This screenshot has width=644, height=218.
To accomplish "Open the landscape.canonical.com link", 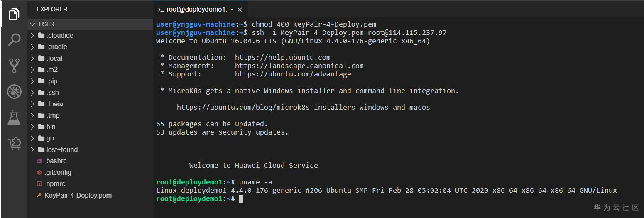I will pos(299,66).
